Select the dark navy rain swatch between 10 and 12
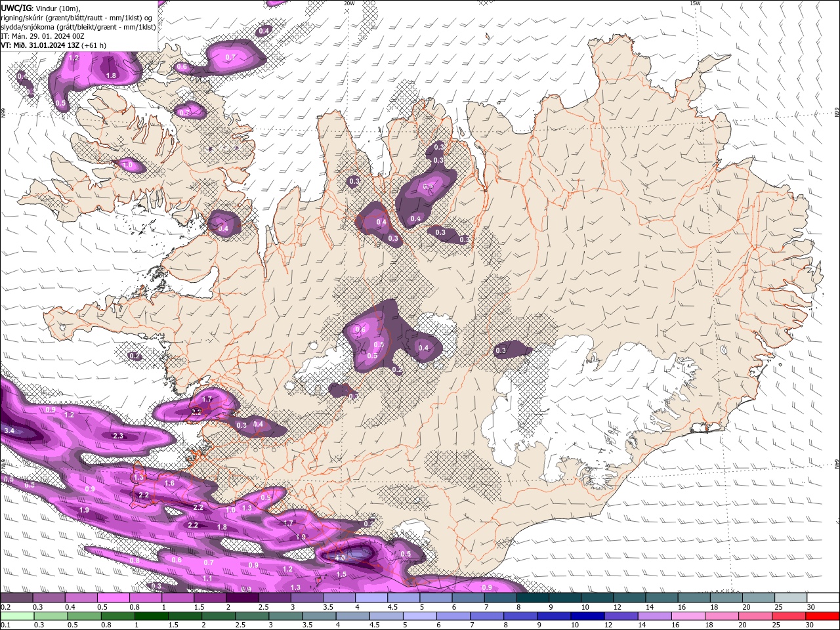This screenshot has height=630, width=840. (x=586, y=616)
